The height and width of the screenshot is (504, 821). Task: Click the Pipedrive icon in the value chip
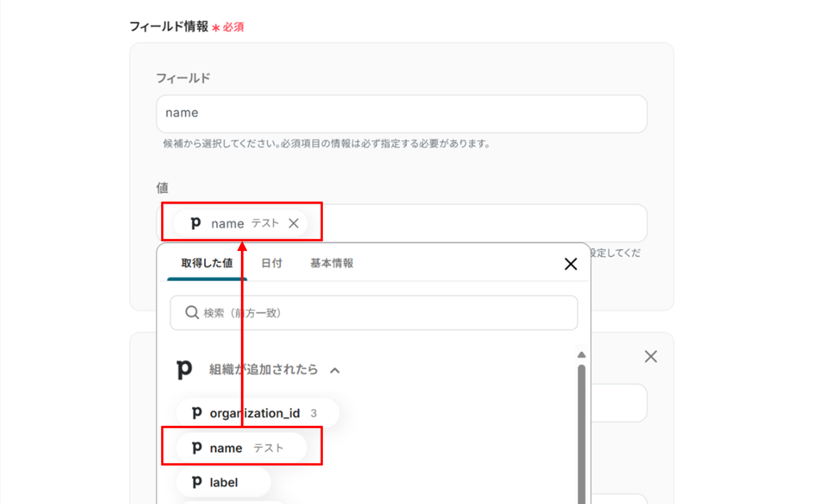(196, 223)
